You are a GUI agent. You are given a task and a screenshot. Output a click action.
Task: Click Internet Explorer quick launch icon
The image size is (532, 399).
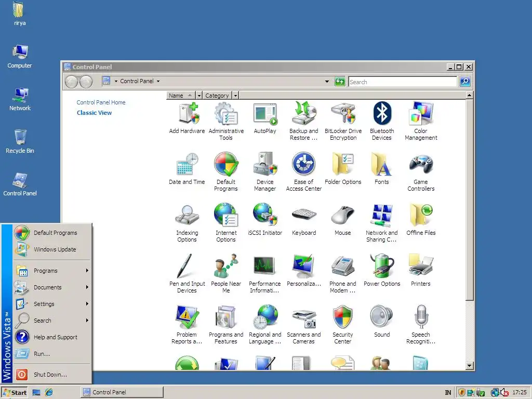coord(49,393)
